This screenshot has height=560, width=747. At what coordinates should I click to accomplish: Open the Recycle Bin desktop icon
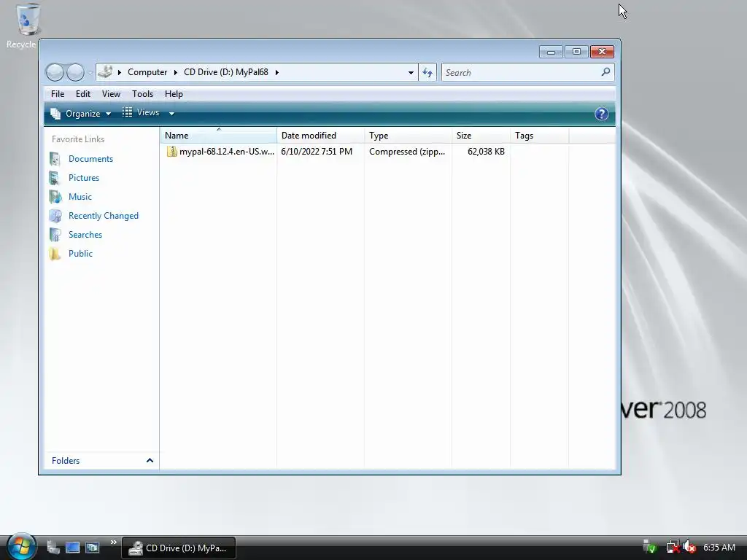[x=27, y=26]
